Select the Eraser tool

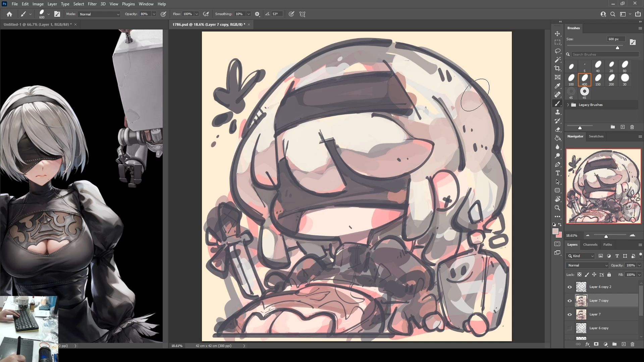557,129
